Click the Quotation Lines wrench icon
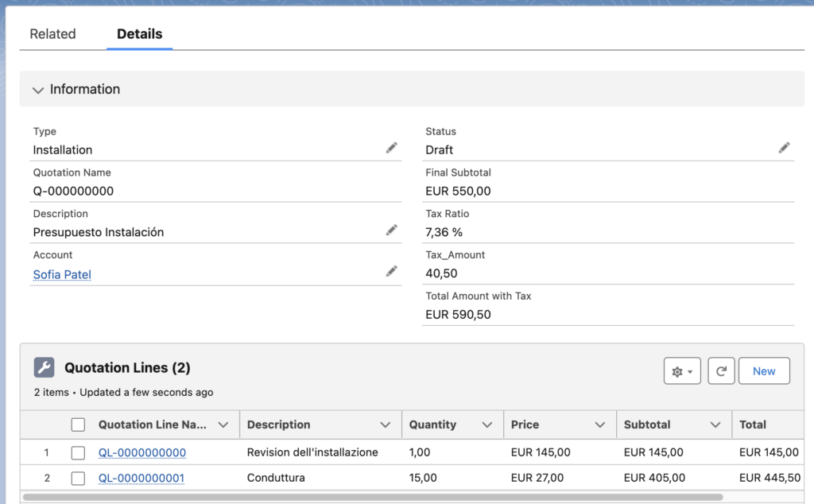Viewport: 814px width, 504px height. coord(45,367)
